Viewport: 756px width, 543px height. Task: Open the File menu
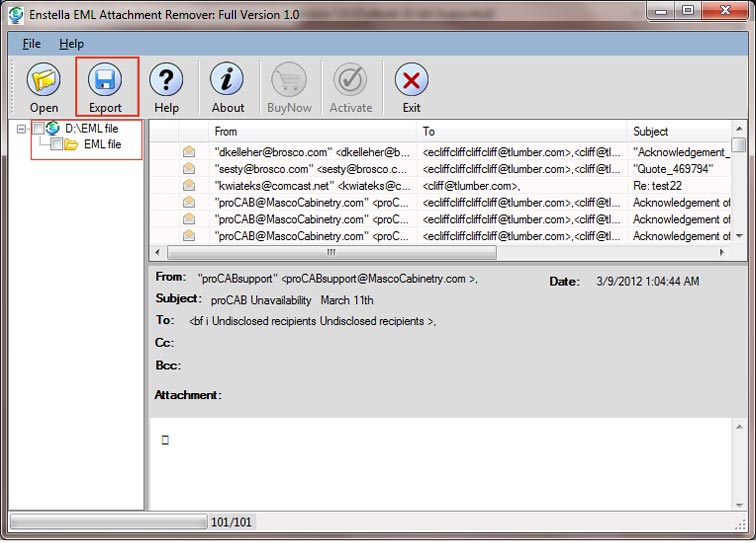tap(31, 44)
